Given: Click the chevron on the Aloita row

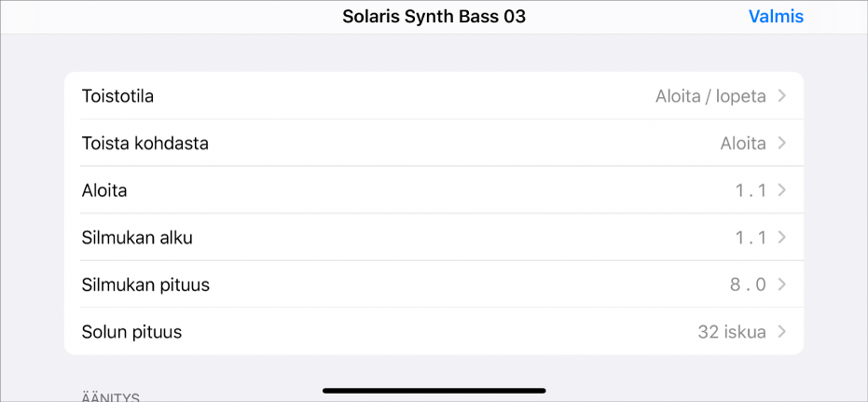Looking at the screenshot, I should tap(781, 190).
